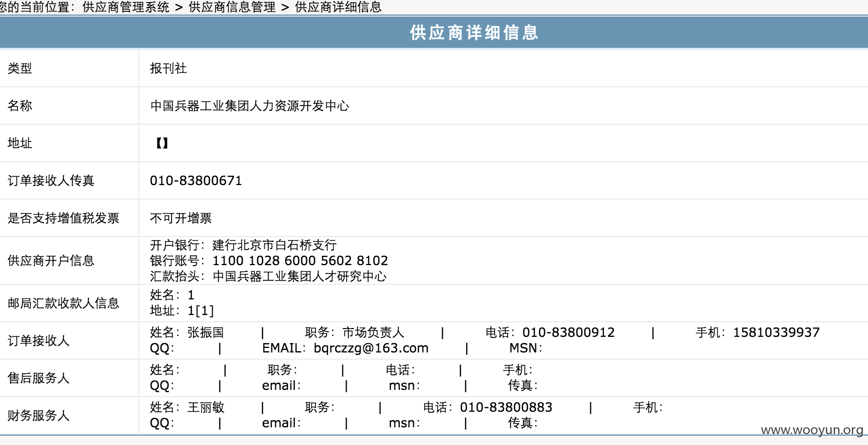Click the 是否支持增值税发票 label
Viewport: 868px width, 445px height.
(x=63, y=218)
